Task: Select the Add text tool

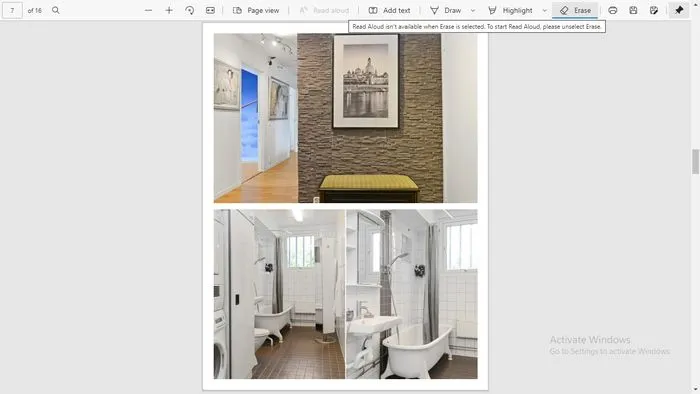Action: pos(389,10)
